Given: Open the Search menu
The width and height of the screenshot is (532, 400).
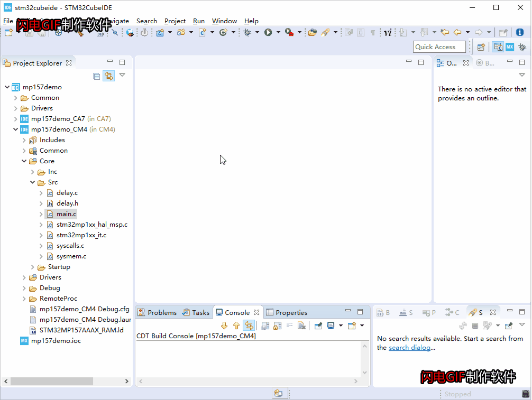Looking at the screenshot, I should coord(146,21).
